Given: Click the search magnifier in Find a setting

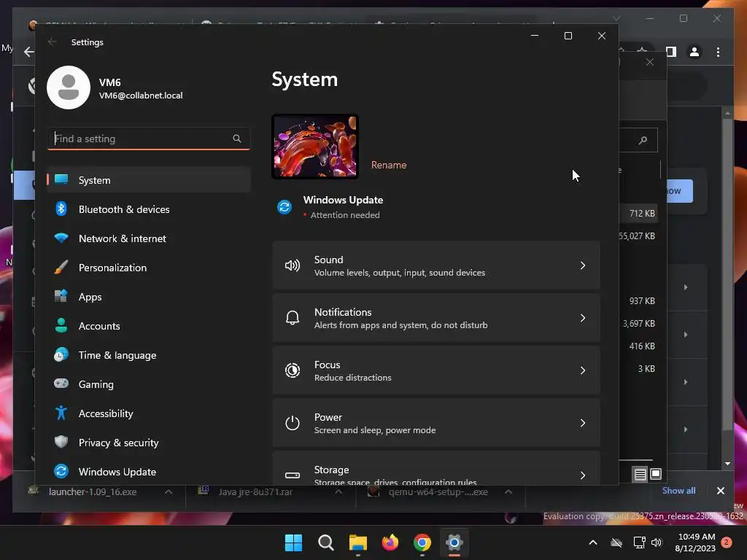Looking at the screenshot, I should [x=237, y=139].
